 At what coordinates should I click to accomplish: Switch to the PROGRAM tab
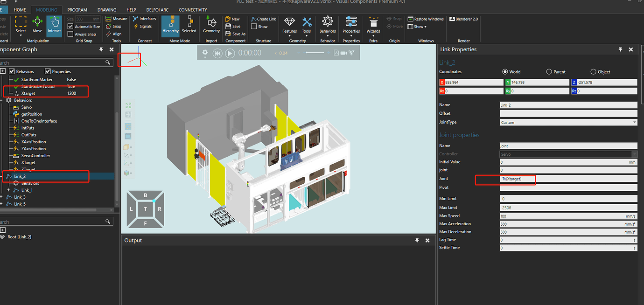[x=77, y=9]
